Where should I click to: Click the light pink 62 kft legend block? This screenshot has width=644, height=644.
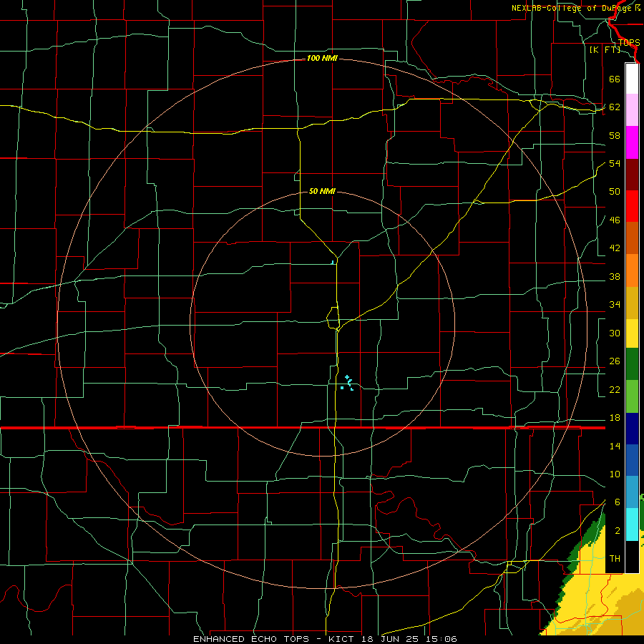(x=632, y=109)
